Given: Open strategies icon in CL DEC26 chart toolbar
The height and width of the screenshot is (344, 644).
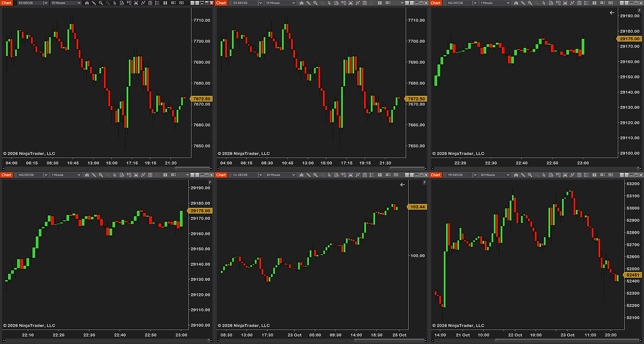Looking at the screenshot, I should pos(364,175).
